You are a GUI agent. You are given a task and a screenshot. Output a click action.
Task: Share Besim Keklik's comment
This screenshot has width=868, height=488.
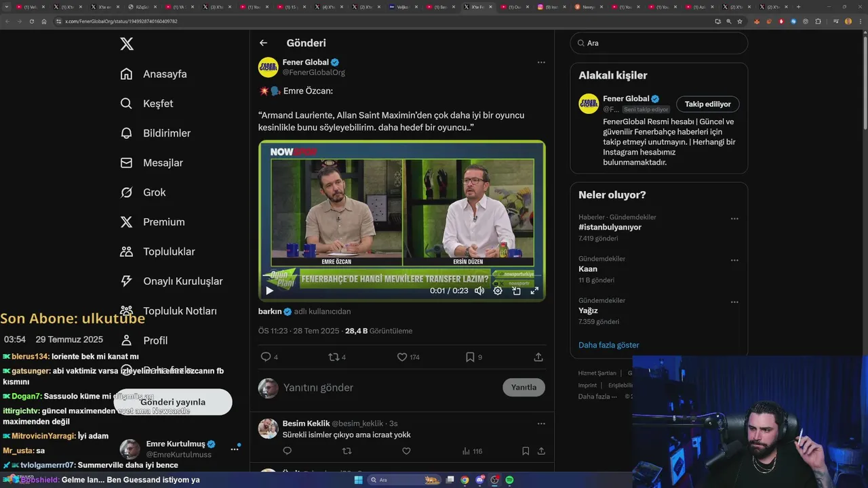pos(541,451)
